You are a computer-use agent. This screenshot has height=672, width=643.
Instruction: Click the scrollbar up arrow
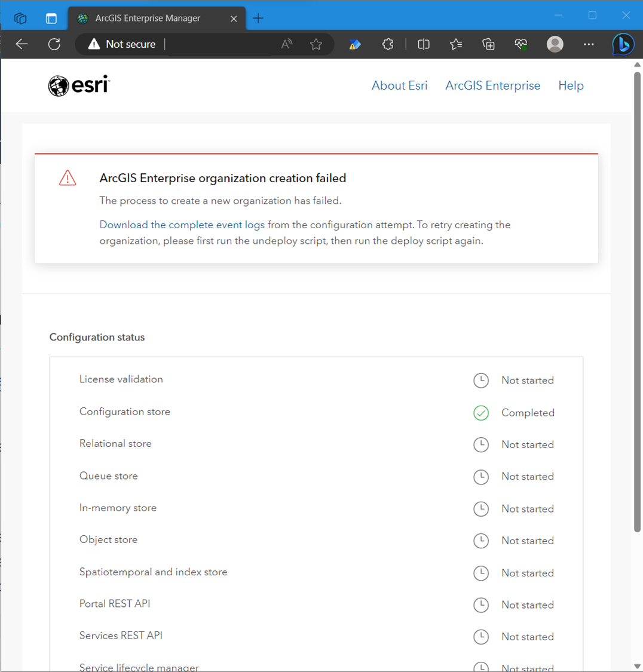point(638,65)
